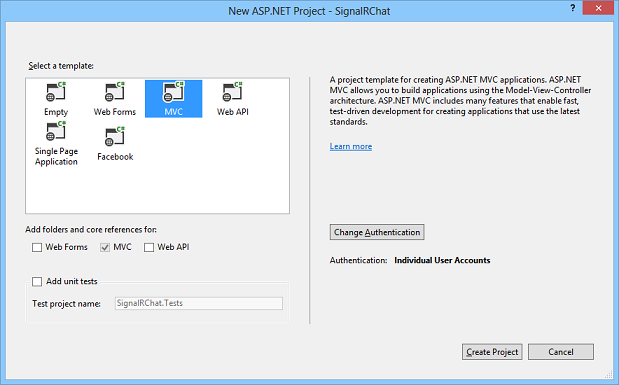The image size is (619, 385).
Task: Click the Change Authentication button
Action: pos(377,232)
